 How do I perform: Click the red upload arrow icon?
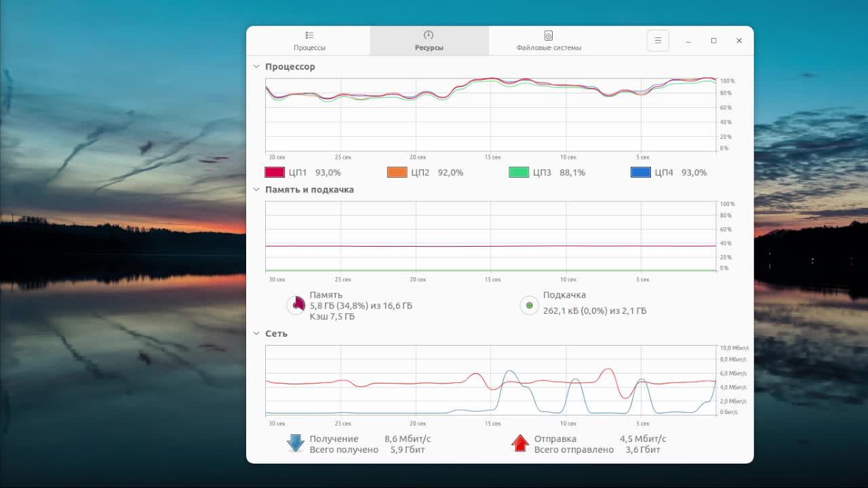520,443
